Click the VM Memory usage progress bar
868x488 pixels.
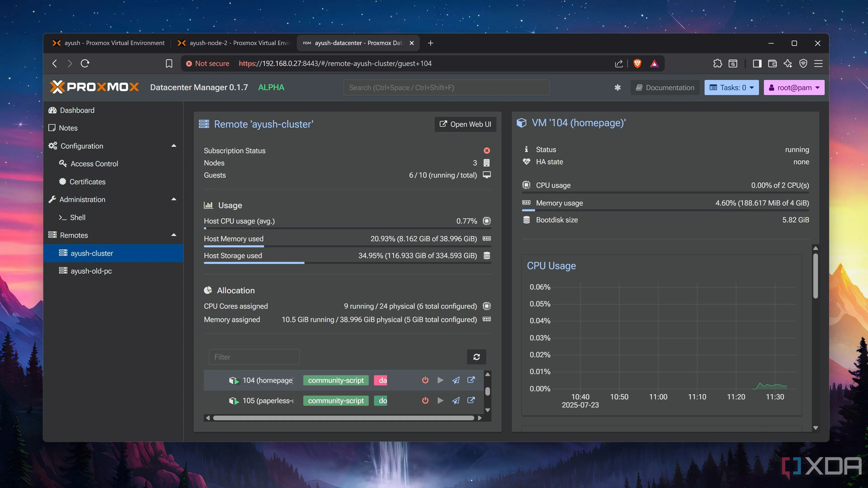(665, 211)
